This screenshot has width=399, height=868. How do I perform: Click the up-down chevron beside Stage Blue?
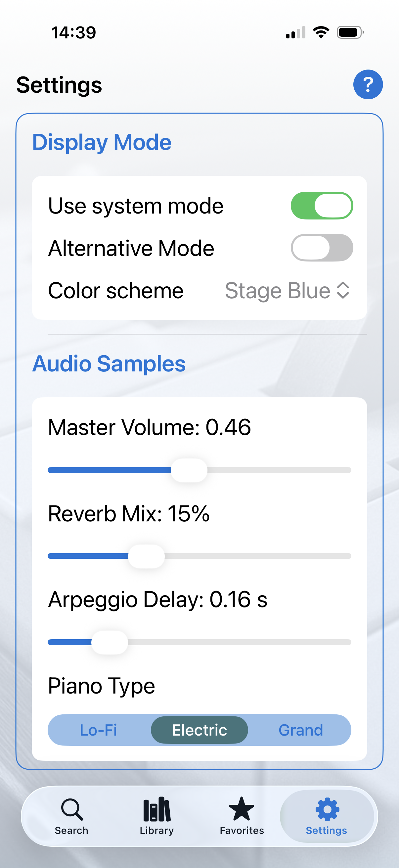[343, 290]
